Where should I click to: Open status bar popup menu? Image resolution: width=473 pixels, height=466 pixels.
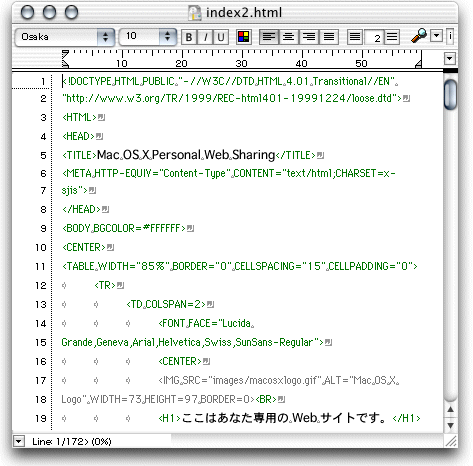tap(19, 442)
